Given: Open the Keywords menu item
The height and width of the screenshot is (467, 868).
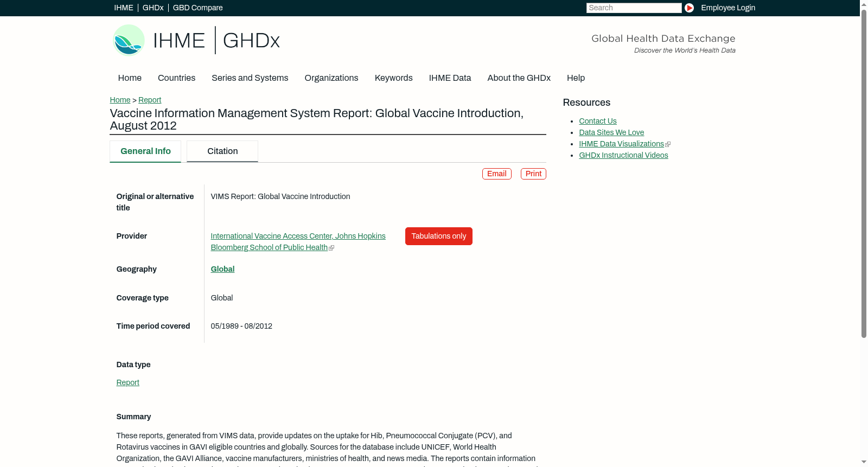Looking at the screenshot, I should (394, 78).
